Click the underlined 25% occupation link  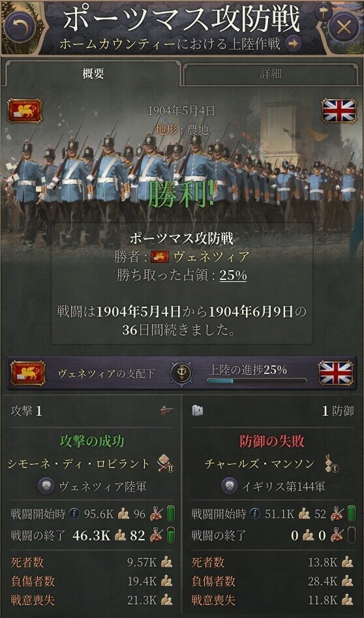tap(233, 275)
